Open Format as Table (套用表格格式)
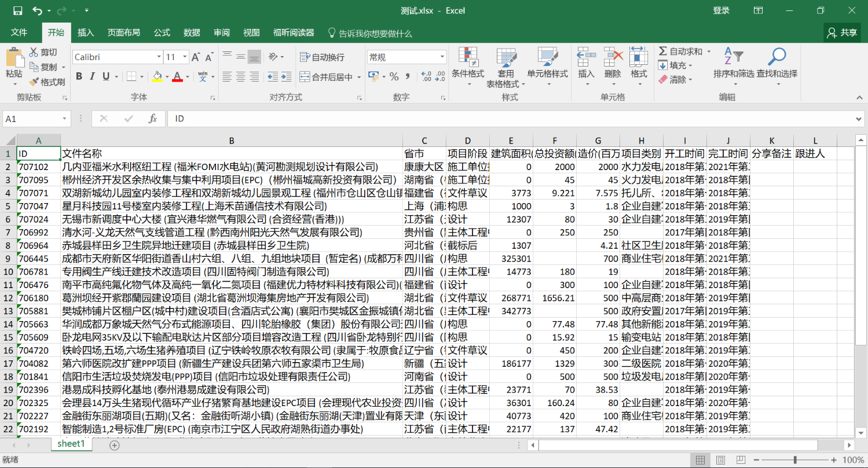Viewport: 868px width, 468px height. pos(506,67)
